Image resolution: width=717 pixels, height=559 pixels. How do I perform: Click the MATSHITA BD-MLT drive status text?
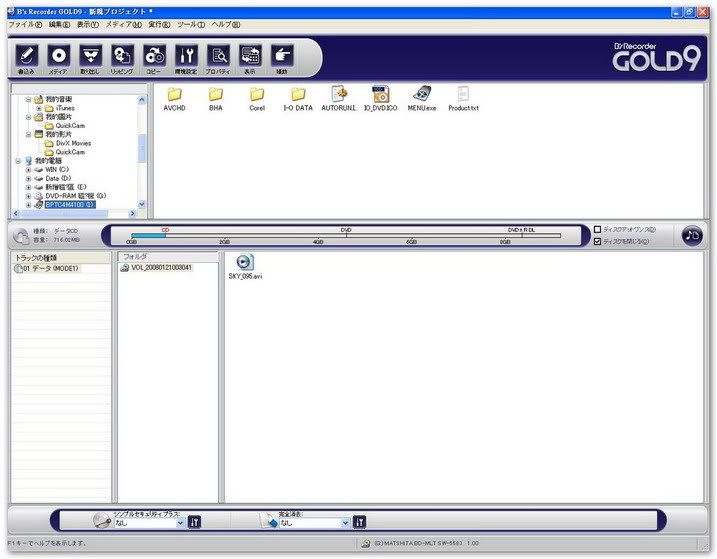click(x=426, y=543)
